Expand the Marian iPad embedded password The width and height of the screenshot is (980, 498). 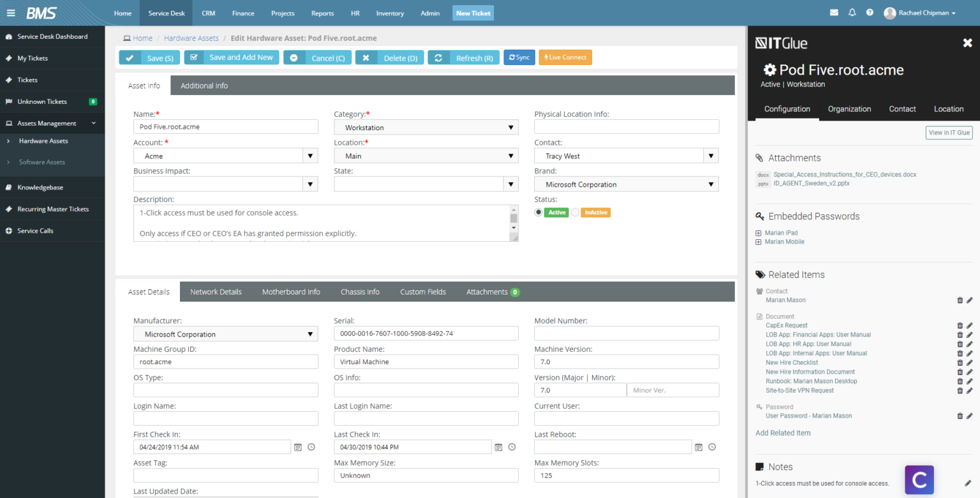click(x=758, y=233)
